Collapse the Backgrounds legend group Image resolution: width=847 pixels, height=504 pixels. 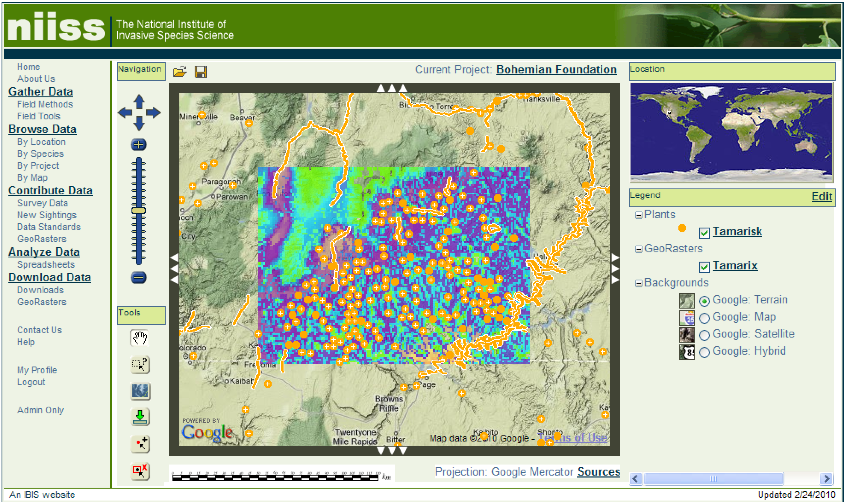click(638, 283)
